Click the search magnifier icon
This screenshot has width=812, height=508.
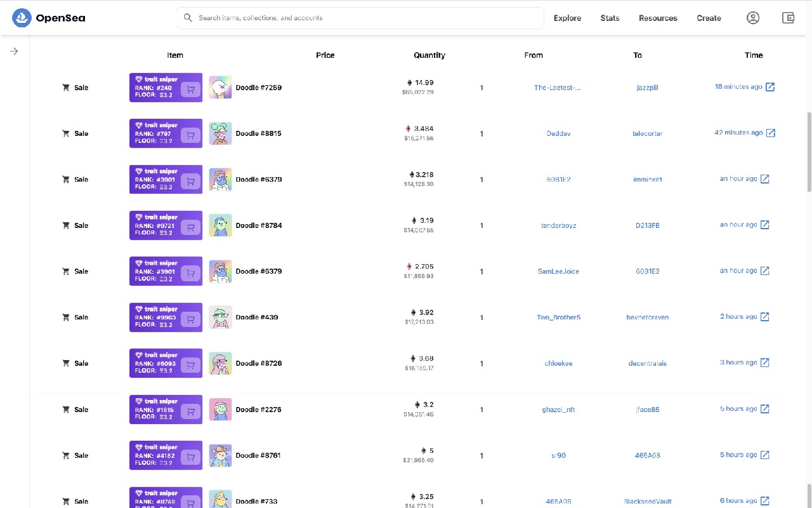click(188, 18)
